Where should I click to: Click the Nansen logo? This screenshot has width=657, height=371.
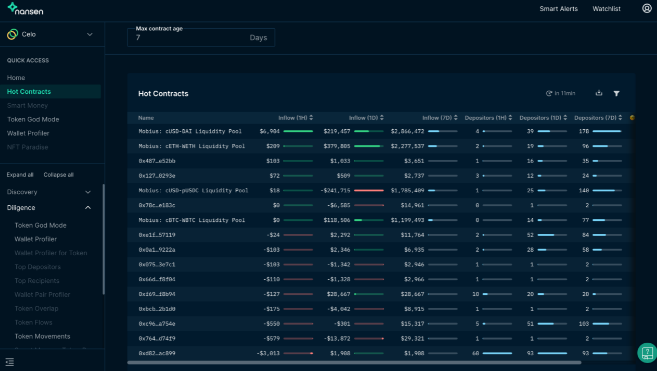pyautogui.click(x=26, y=9)
